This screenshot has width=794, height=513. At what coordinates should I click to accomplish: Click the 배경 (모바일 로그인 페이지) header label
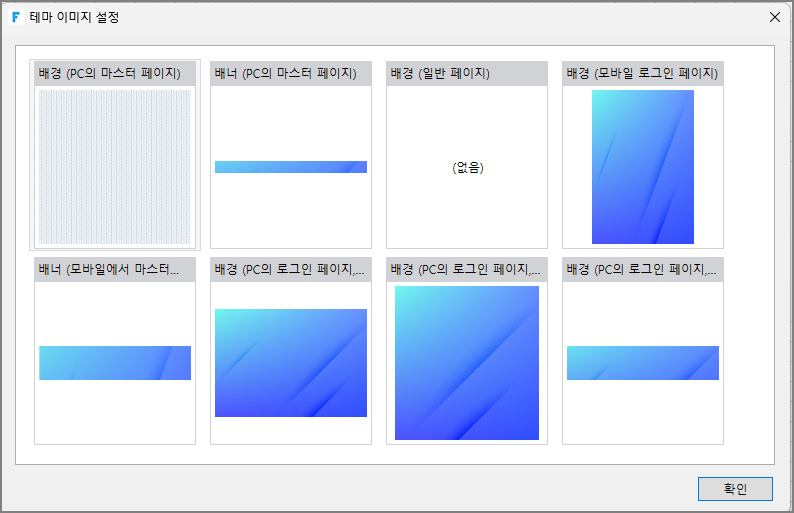641,73
